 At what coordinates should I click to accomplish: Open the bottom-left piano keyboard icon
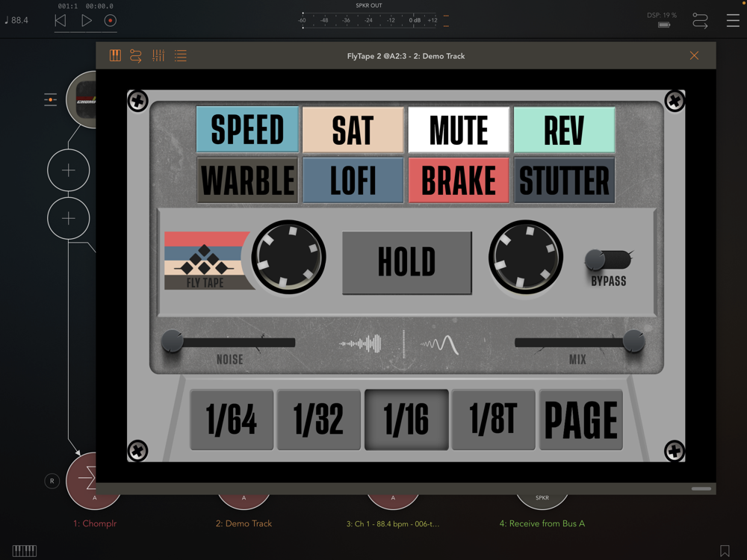25,550
